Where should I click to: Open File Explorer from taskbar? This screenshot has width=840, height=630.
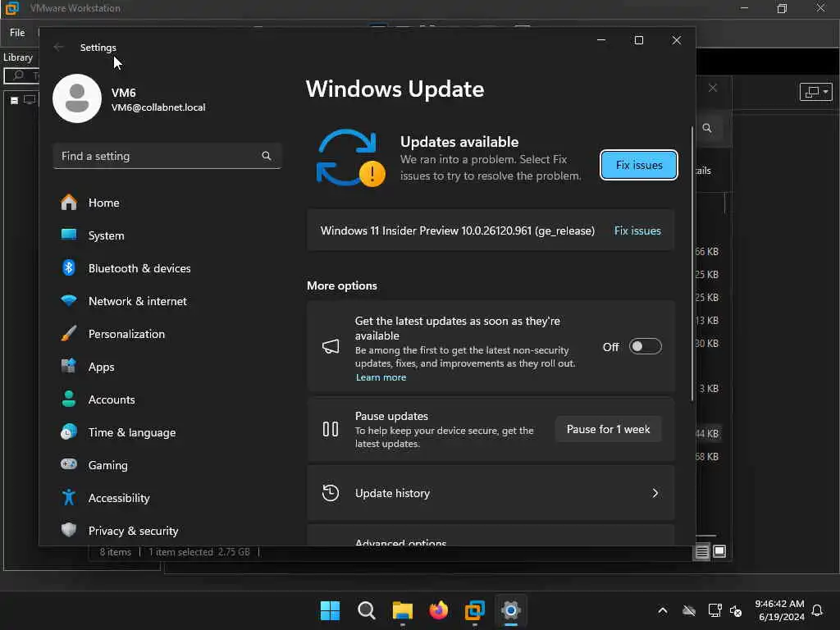[402, 610]
